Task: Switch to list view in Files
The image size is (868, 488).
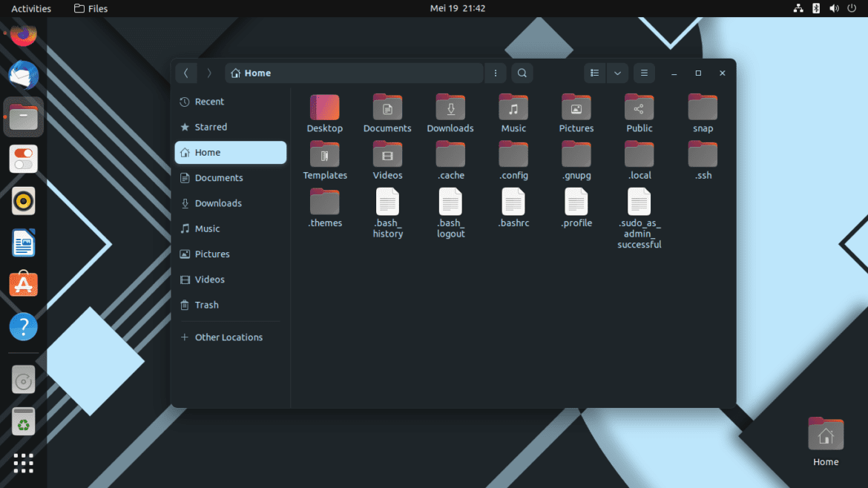Action: 594,73
